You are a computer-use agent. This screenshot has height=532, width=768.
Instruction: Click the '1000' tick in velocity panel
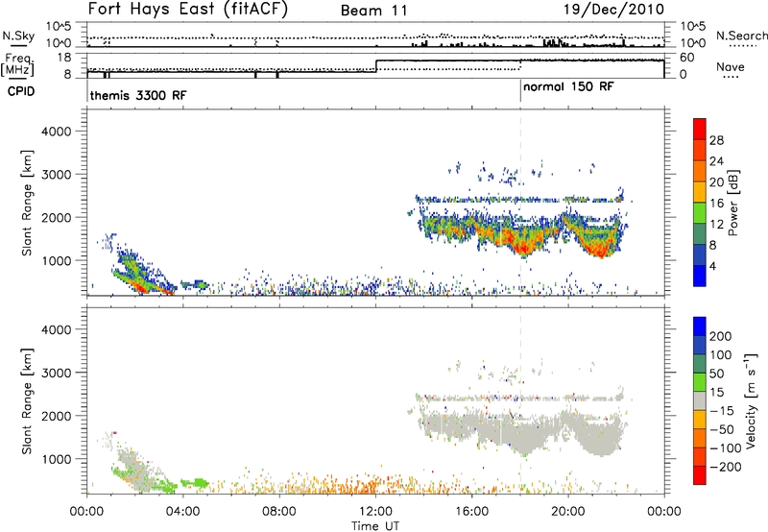coord(57,459)
